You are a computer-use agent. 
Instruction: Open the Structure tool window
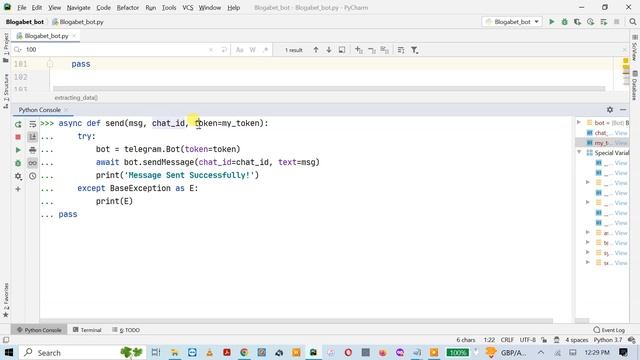(x=6, y=91)
